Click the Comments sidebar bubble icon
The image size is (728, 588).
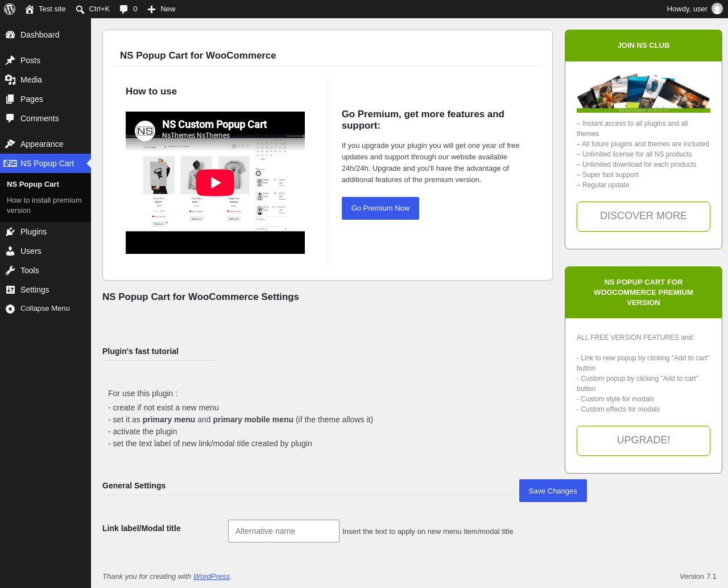(10, 118)
